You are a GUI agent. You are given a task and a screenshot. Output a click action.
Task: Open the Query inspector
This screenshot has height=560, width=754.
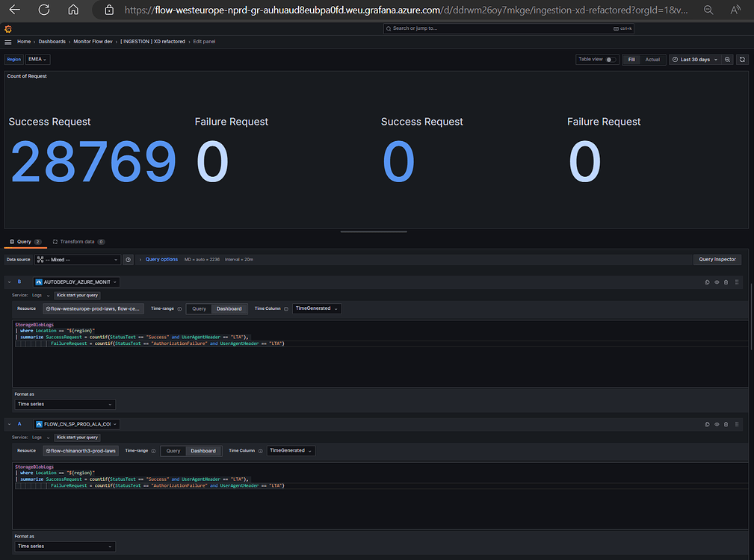click(x=717, y=260)
